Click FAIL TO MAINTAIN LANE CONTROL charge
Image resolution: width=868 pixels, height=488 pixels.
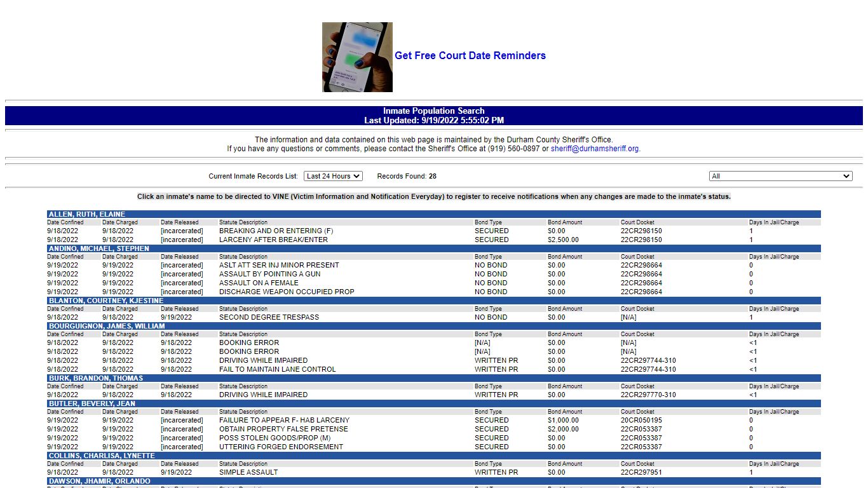click(278, 369)
